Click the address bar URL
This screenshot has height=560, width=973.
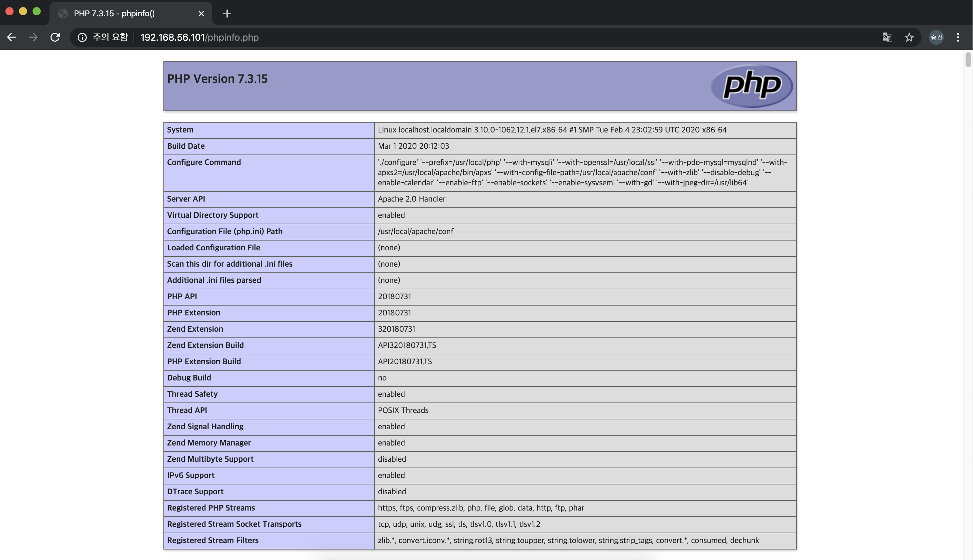click(x=199, y=37)
